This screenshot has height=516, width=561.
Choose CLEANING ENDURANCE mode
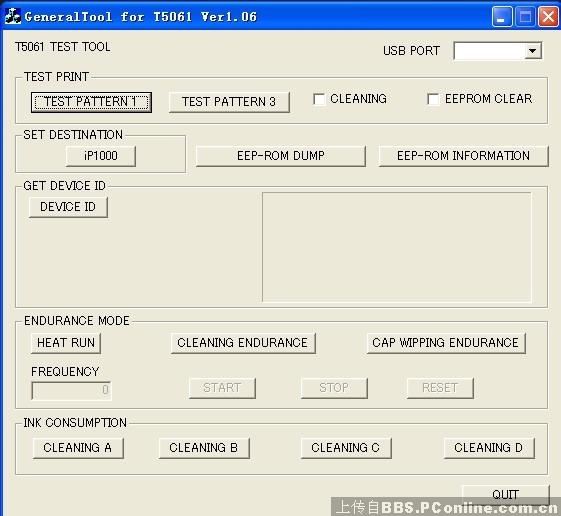[x=243, y=343]
